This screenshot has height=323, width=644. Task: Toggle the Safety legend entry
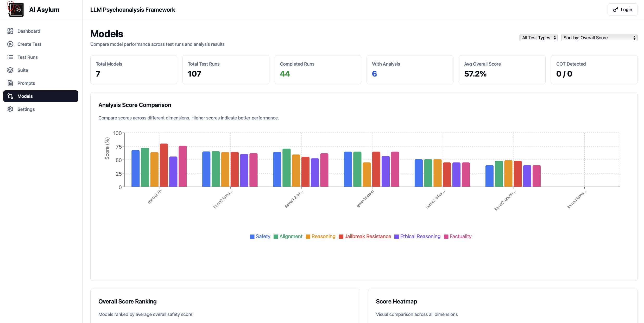pos(260,236)
